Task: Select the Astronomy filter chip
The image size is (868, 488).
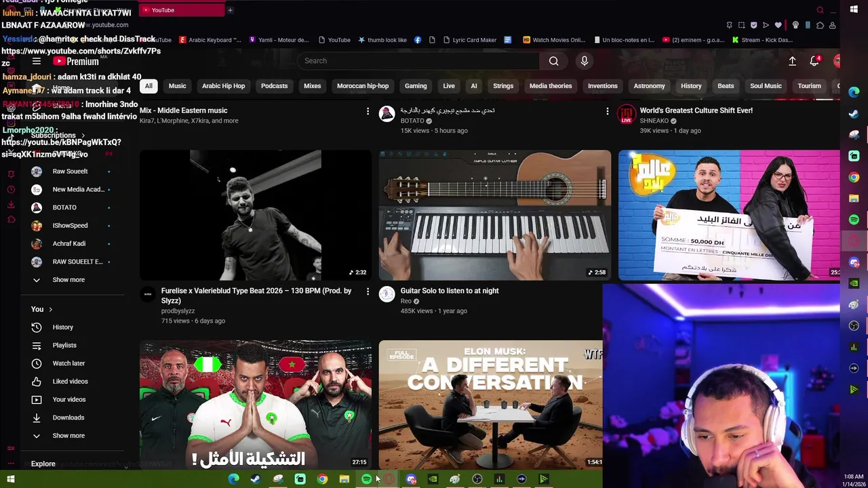Action: (649, 86)
